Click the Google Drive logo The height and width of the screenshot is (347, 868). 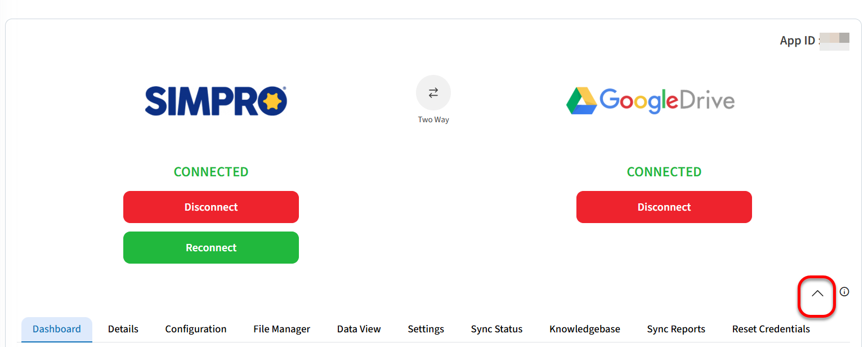click(x=650, y=101)
